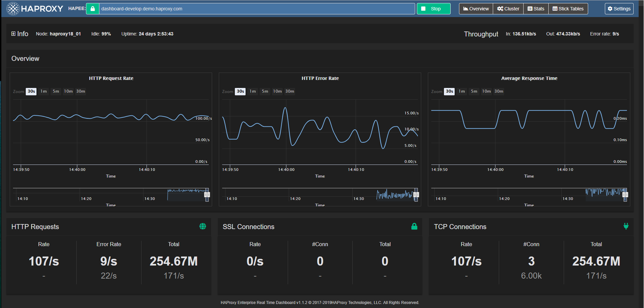Expand the Info panel with plus icon
The width and height of the screenshot is (644, 308).
click(13, 34)
